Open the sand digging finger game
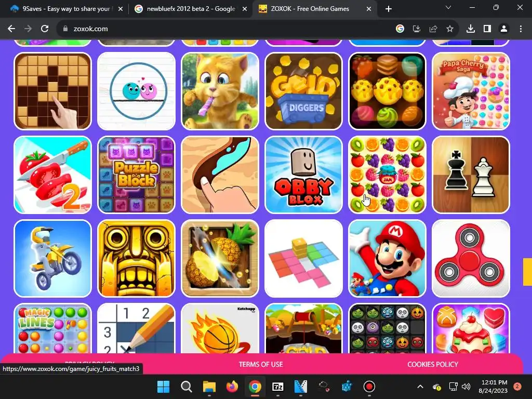The height and width of the screenshot is (399, 532). click(220, 175)
